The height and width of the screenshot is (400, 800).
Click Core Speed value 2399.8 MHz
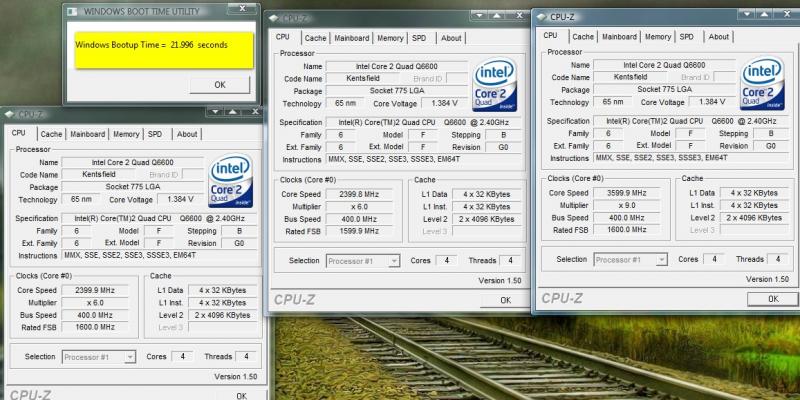pos(359,194)
